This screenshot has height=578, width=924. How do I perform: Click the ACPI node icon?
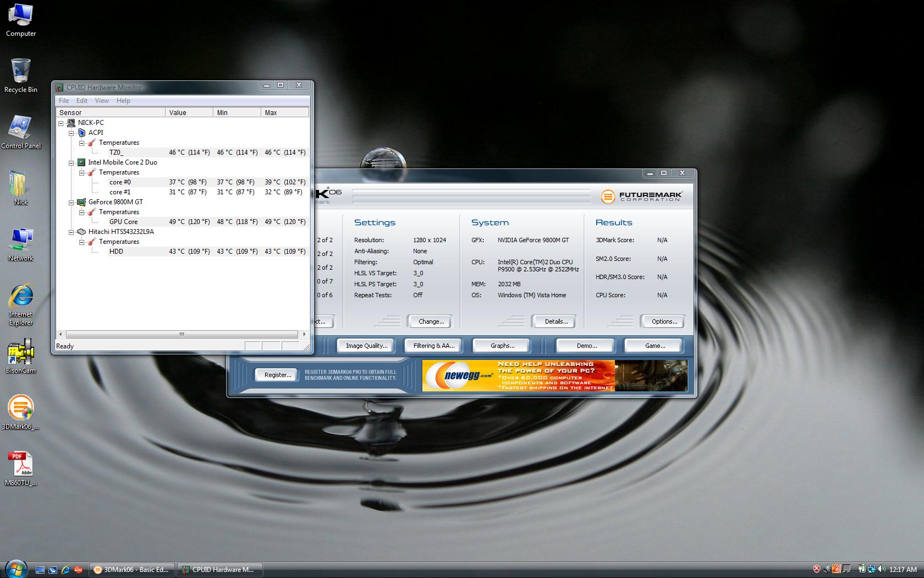(x=81, y=133)
